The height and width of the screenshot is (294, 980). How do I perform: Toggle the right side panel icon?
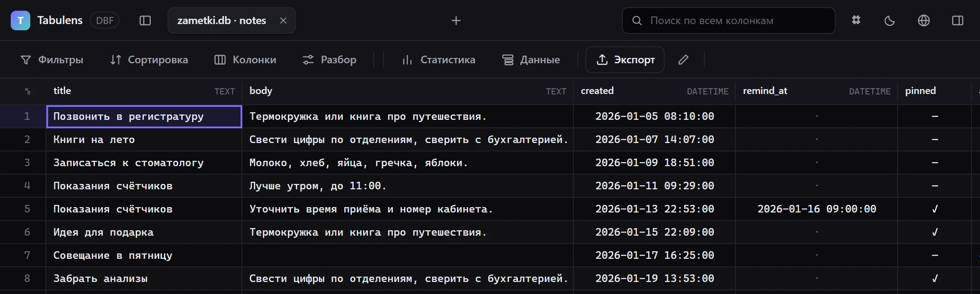(958, 20)
